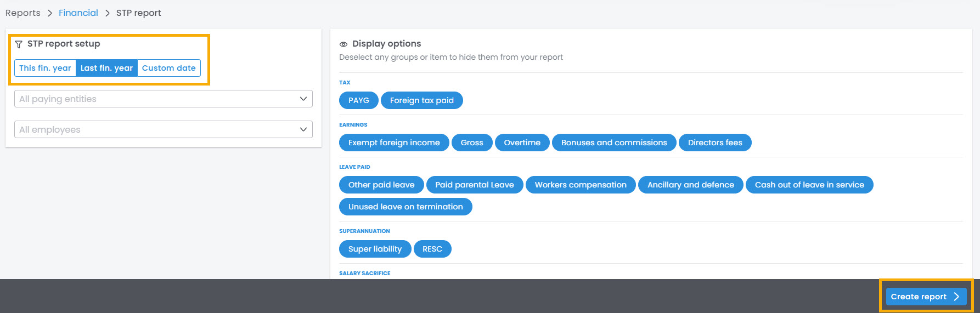Go to Financial in the breadcrumb
The width and height of the screenshot is (980, 313).
tap(78, 13)
